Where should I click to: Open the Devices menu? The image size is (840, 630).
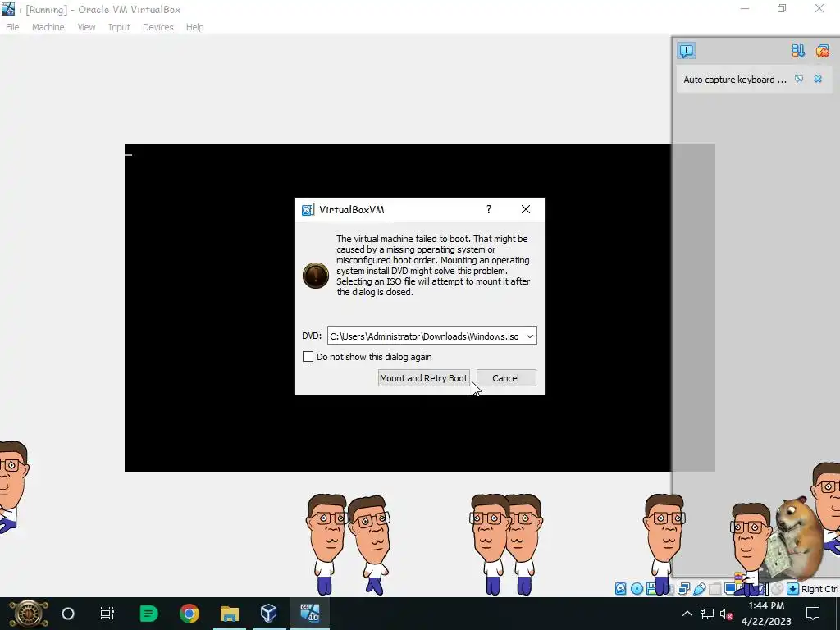point(157,27)
